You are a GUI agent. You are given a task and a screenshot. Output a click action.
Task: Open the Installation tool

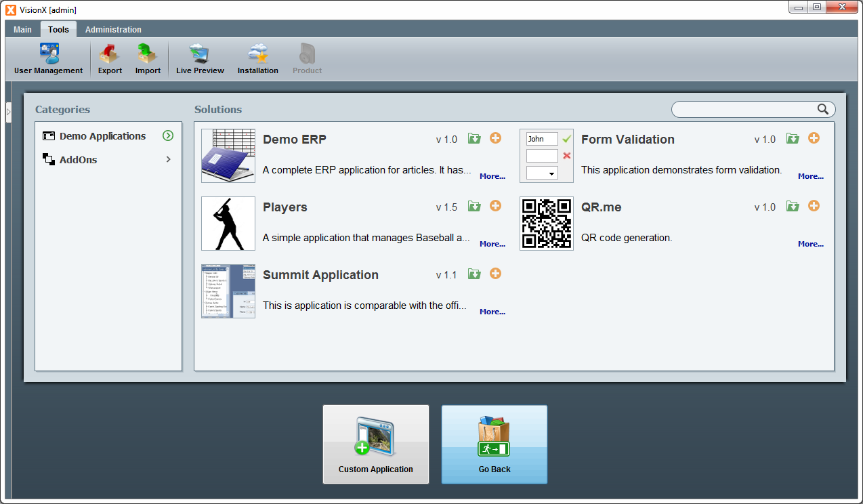click(x=258, y=58)
